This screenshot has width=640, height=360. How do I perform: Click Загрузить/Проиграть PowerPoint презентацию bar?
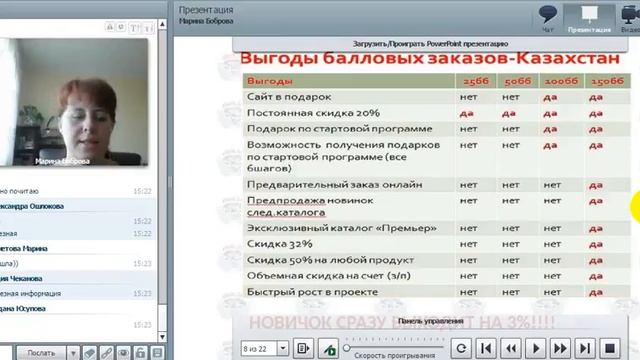point(430,44)
